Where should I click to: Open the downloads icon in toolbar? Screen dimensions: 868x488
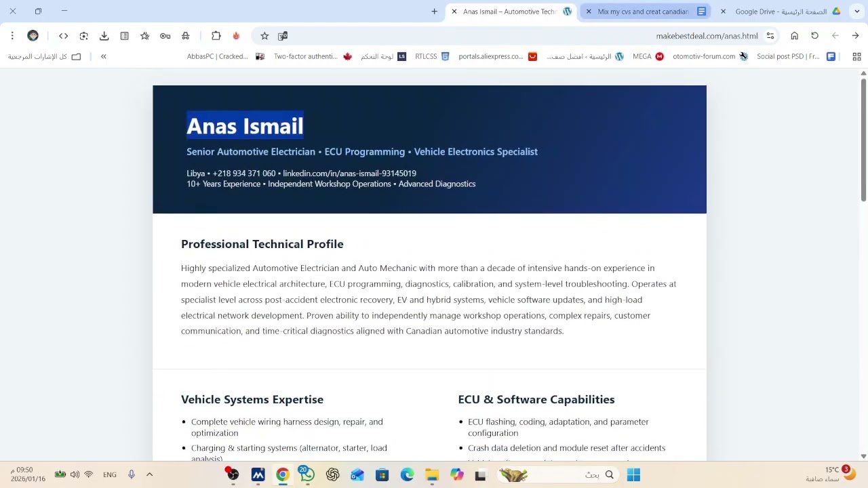click(x=104, y=36)
